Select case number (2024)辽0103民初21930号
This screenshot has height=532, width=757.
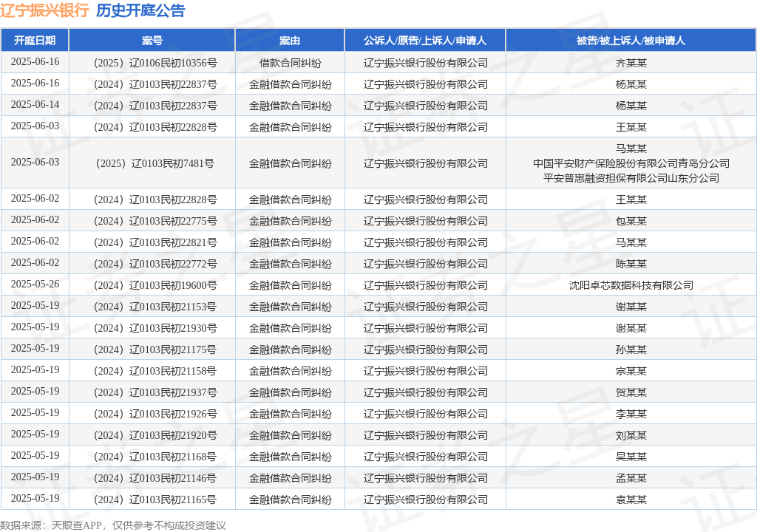pyautogui.click(x=155, y=328)
